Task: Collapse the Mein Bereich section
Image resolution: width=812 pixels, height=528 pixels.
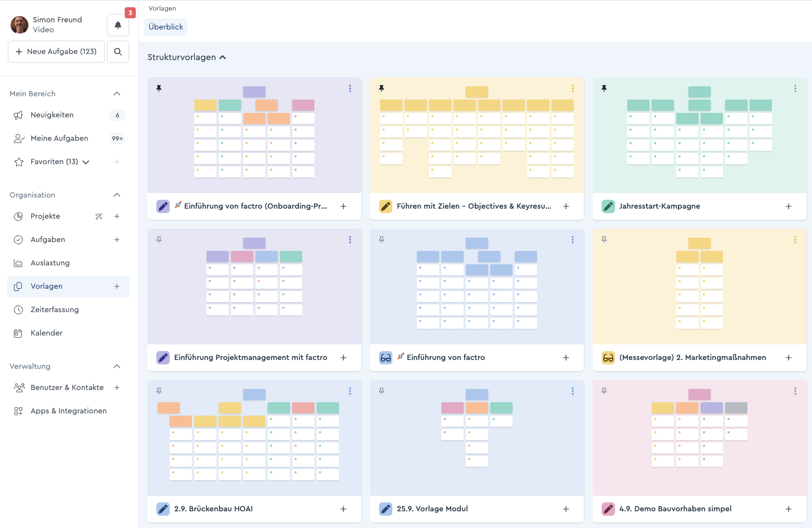Action: (x=117, y=94)
